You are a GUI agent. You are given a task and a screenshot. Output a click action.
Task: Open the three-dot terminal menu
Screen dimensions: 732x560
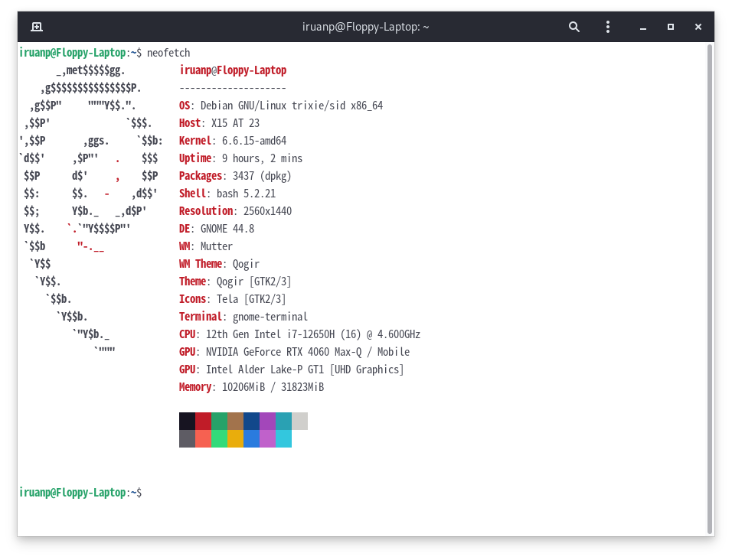(x=608, y=27)
